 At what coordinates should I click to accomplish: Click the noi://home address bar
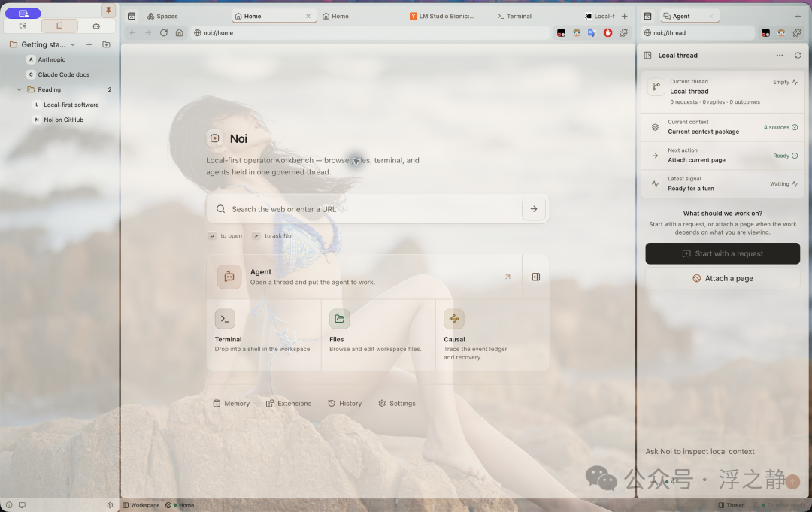click(x=370, y=32)
